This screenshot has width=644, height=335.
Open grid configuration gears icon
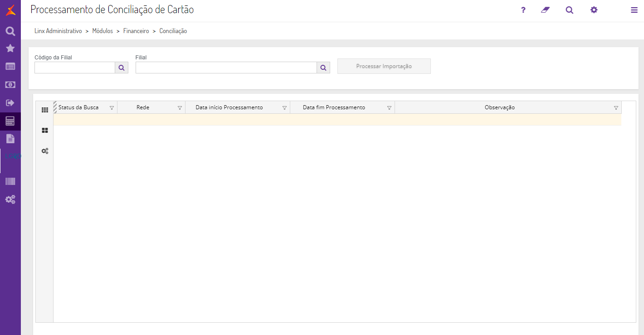[45, 151]
